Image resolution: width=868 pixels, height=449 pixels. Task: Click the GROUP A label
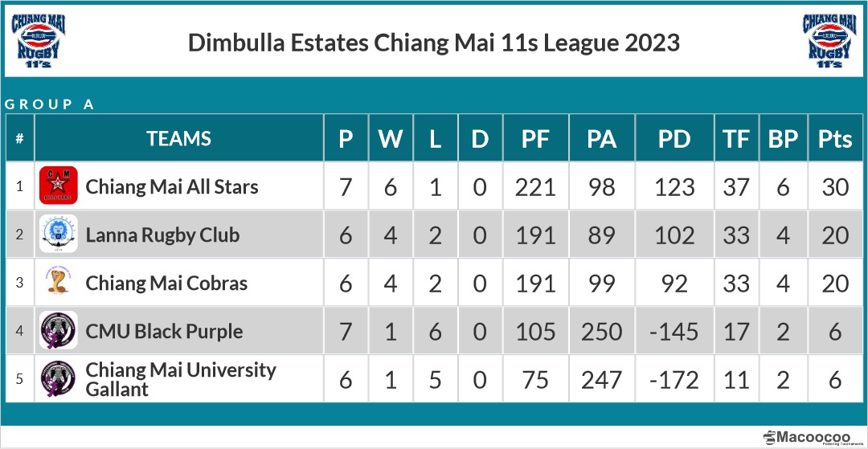point(50,104)
